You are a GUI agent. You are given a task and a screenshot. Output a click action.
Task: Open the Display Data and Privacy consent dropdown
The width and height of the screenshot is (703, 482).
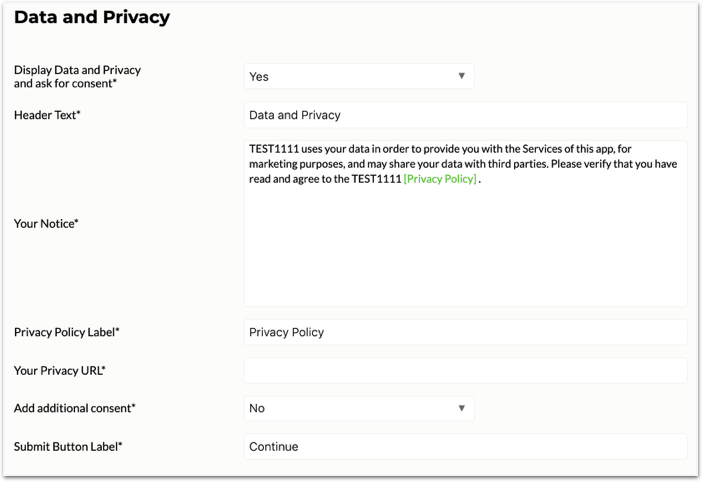click(x=359, y=76)
